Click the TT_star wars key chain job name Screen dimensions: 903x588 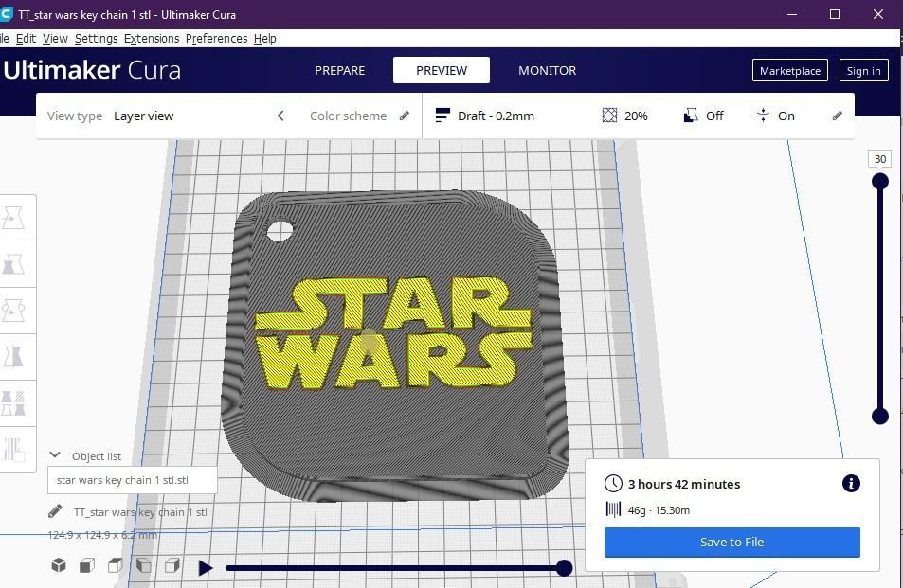point(140,512)
